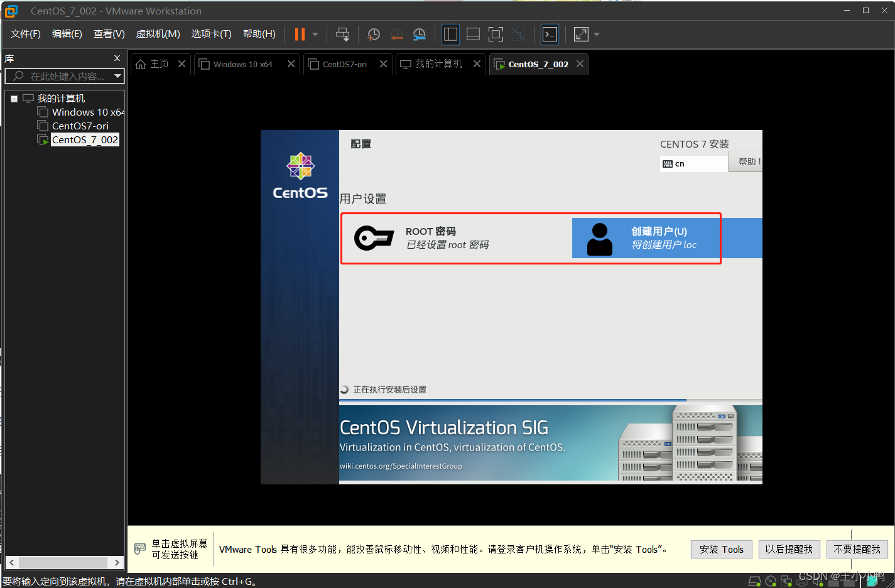Image resolution: width=895 pixels, height=588 pixels.
Task: Take a snapshot of this VM
Action: [374, 35]
